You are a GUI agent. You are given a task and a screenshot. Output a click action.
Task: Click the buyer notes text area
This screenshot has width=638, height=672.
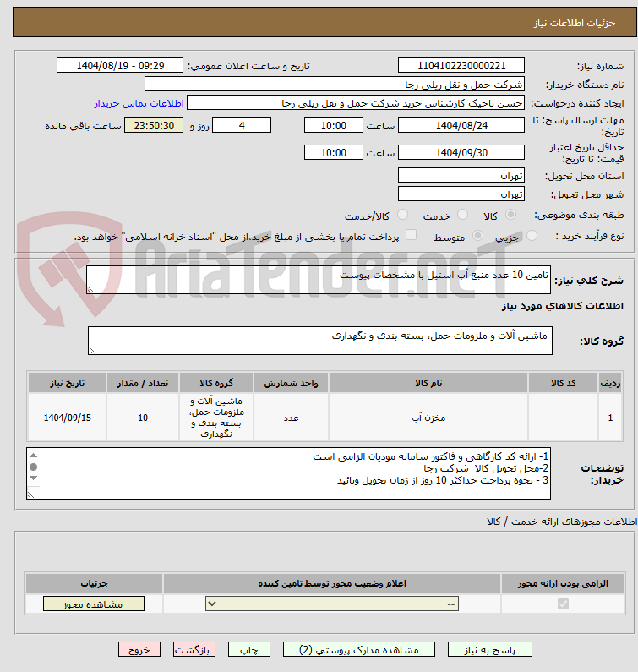tap(288, 473)
